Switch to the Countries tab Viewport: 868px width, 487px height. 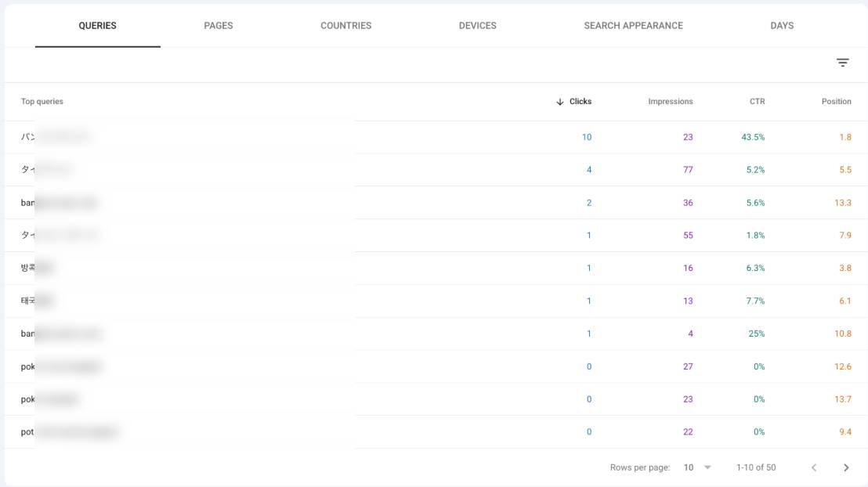tap(346, 26)
